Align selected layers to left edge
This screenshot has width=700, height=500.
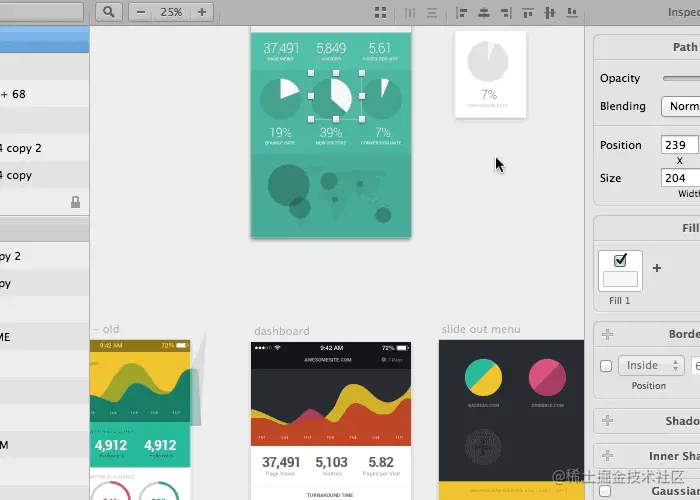(462, 12)
